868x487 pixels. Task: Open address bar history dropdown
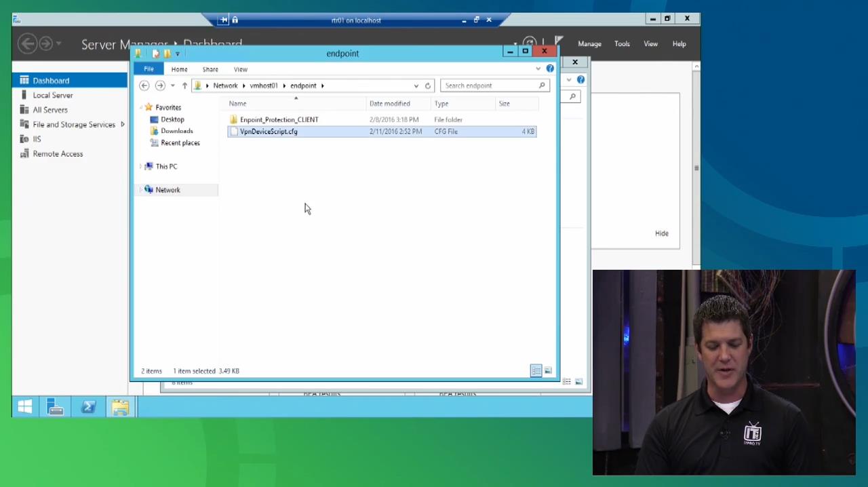(416, 85)
